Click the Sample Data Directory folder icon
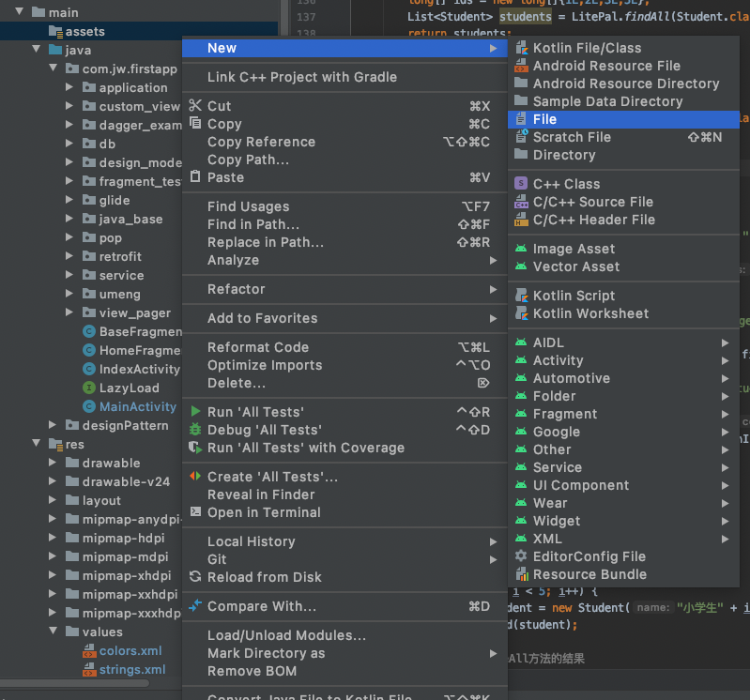Screen dimensions: 750x700 521,101
